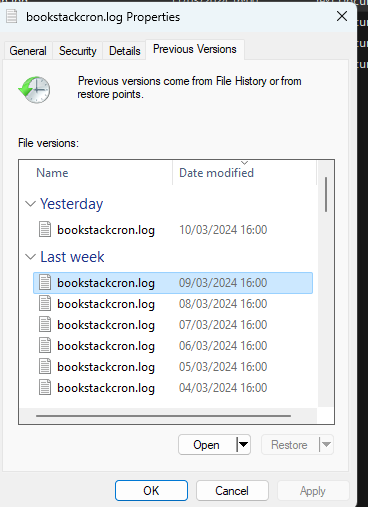
Task: Open the dropdown arrow beside Open button
Action: click(243, 444)
